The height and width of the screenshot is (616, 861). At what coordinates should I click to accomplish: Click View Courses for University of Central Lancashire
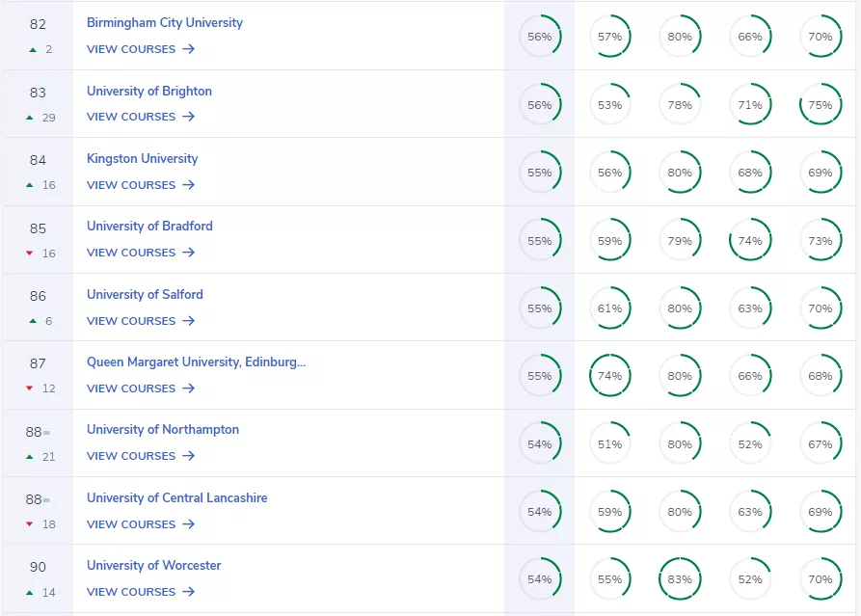point(131,524)
